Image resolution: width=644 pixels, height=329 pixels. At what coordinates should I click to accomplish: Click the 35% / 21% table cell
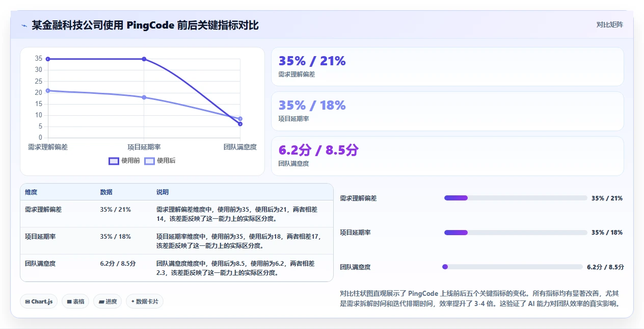coord(116,210)
